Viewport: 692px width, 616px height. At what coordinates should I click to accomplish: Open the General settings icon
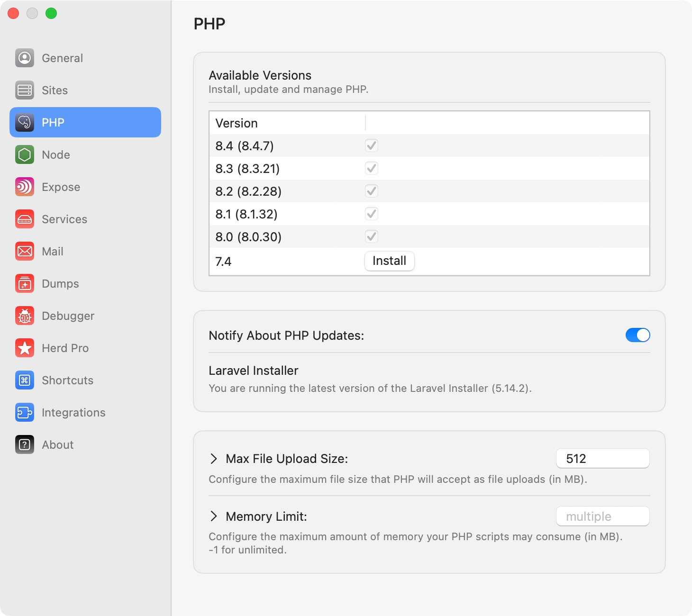pos(25,58)
